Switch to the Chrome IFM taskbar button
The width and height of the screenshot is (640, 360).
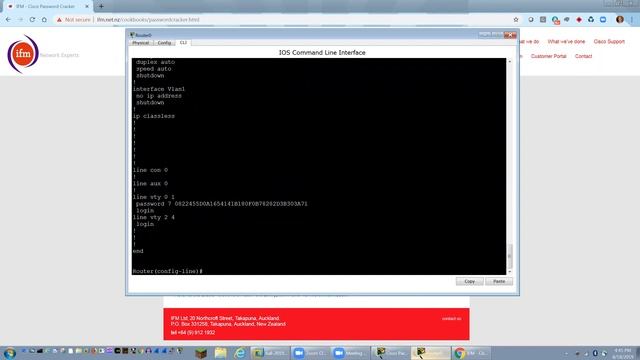[x=471, y=353]
